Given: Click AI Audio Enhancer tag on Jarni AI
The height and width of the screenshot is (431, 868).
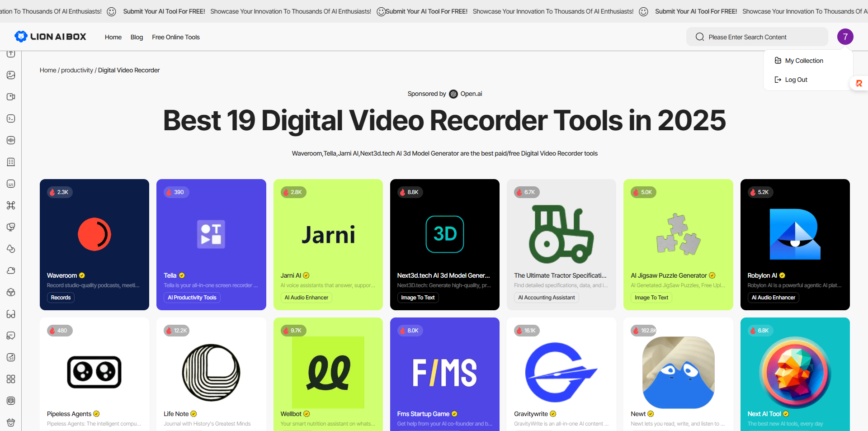Looking at the screenshot, I should pos(307,298).
